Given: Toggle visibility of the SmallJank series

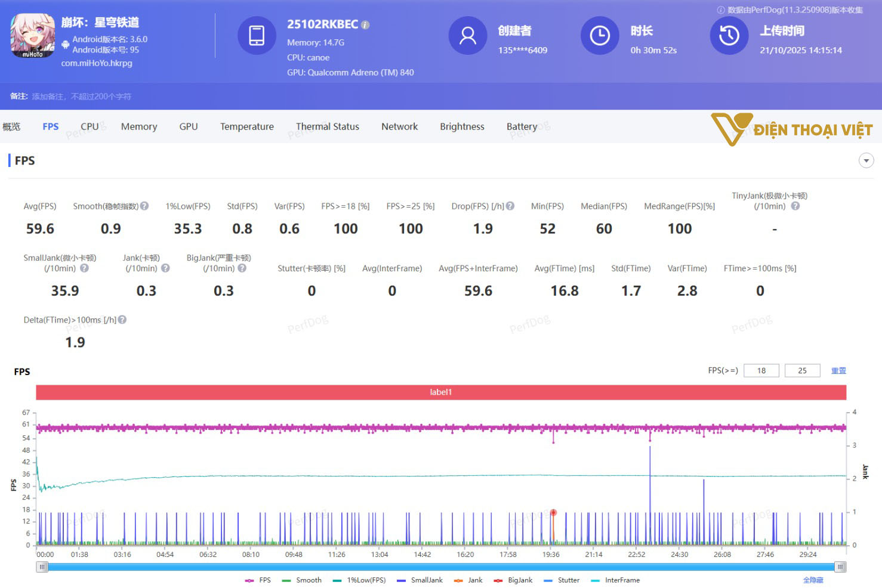Looking at the screenshot, I should [x=426, y=580].
